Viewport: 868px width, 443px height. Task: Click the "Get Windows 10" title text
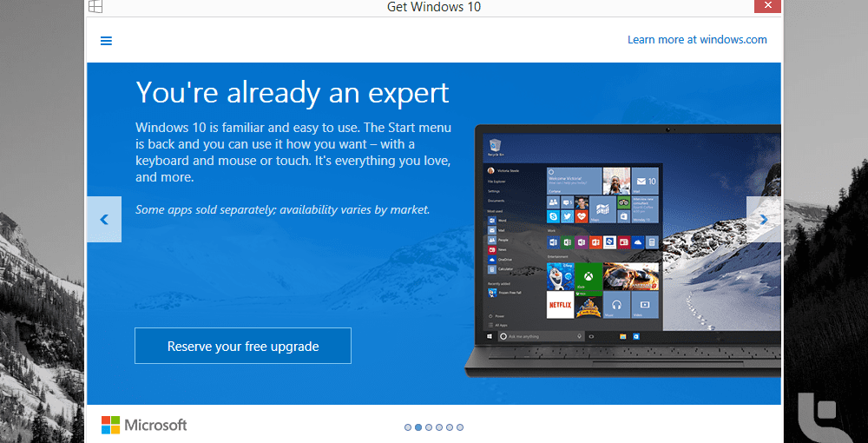(x=434, y=7)
